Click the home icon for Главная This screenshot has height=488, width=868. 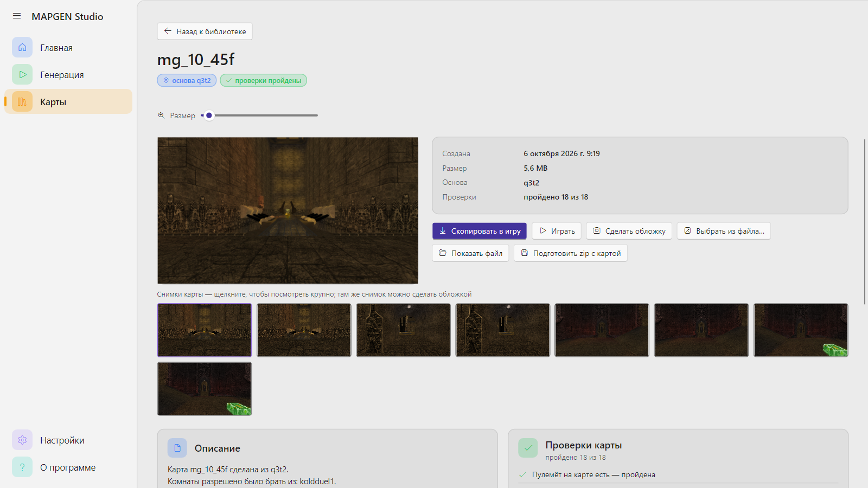pyautogui.click(x=22, y=47)
